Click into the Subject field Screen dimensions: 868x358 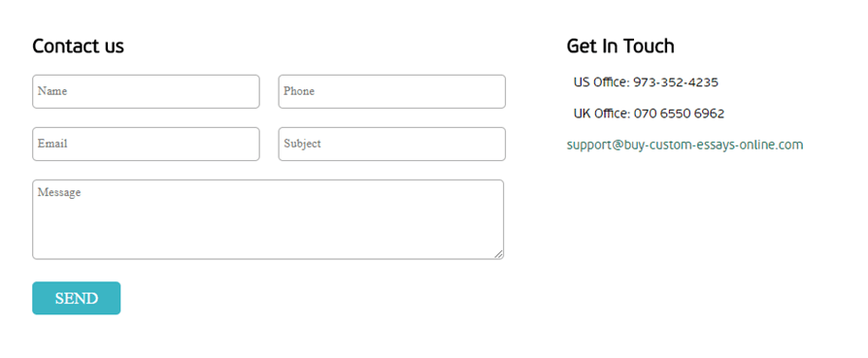click(392, 144)
